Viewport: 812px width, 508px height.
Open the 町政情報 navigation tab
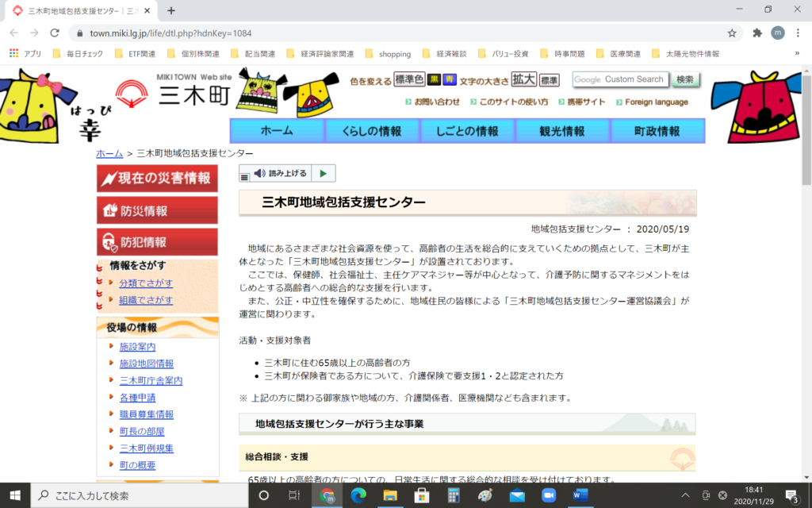coord(657,131)
